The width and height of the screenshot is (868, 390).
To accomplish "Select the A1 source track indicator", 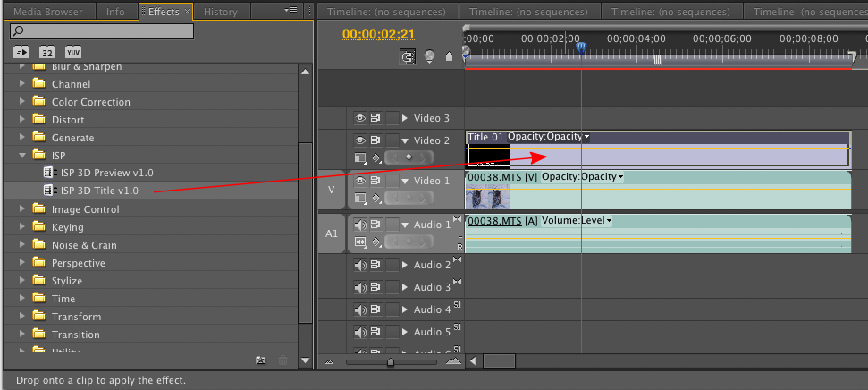I will (x=332, y=233).
